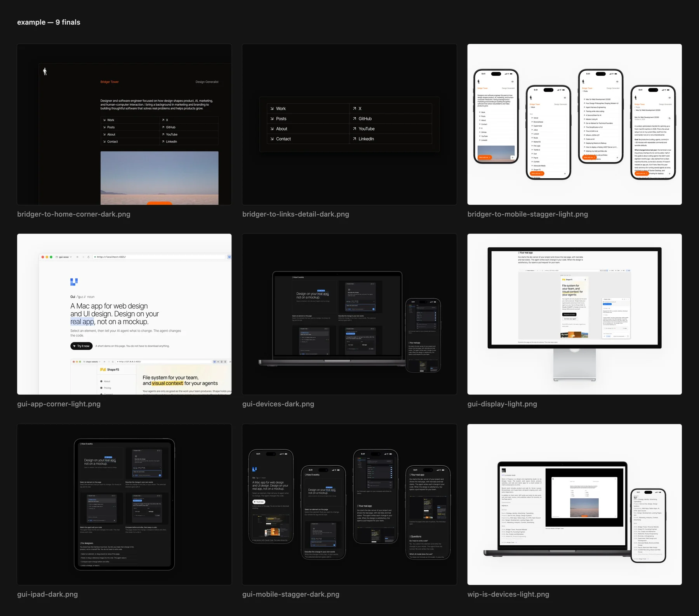Viewport: 699px width, 616px height.
Task: Open the bridger-to-mobile-stagger-light.png thumbnail
Action: (x=574, y=124)
